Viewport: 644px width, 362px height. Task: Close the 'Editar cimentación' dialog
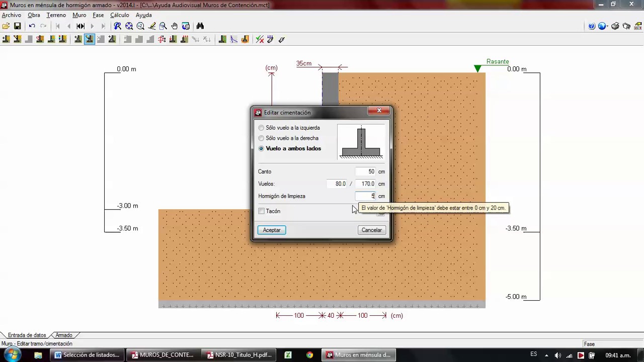point(379,111)
